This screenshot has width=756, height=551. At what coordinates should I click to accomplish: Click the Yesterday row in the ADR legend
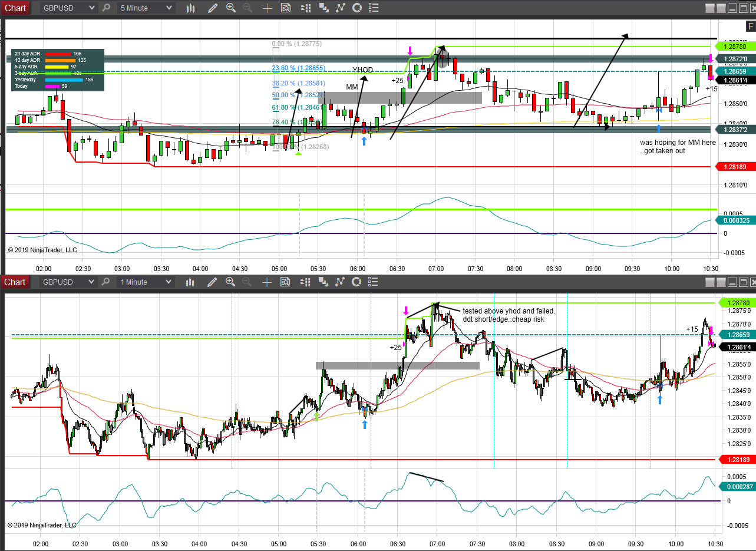[58, 80]
